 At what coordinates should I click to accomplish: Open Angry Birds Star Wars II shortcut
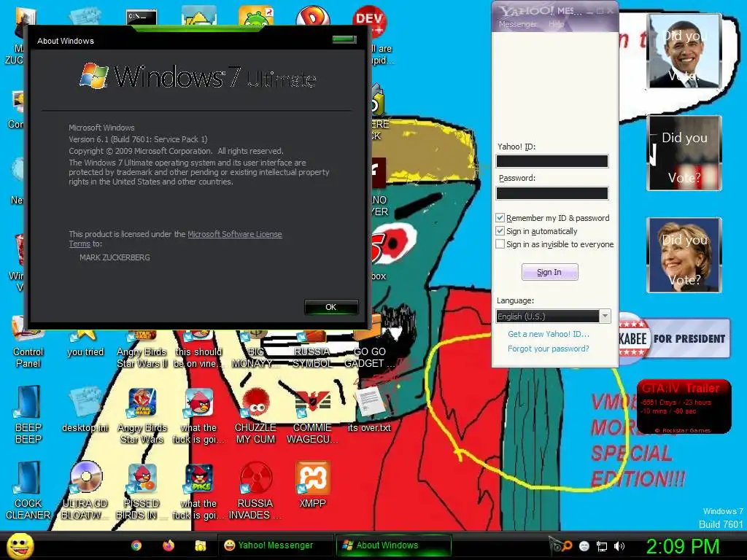pyautogui.click(x=142, y=350)
